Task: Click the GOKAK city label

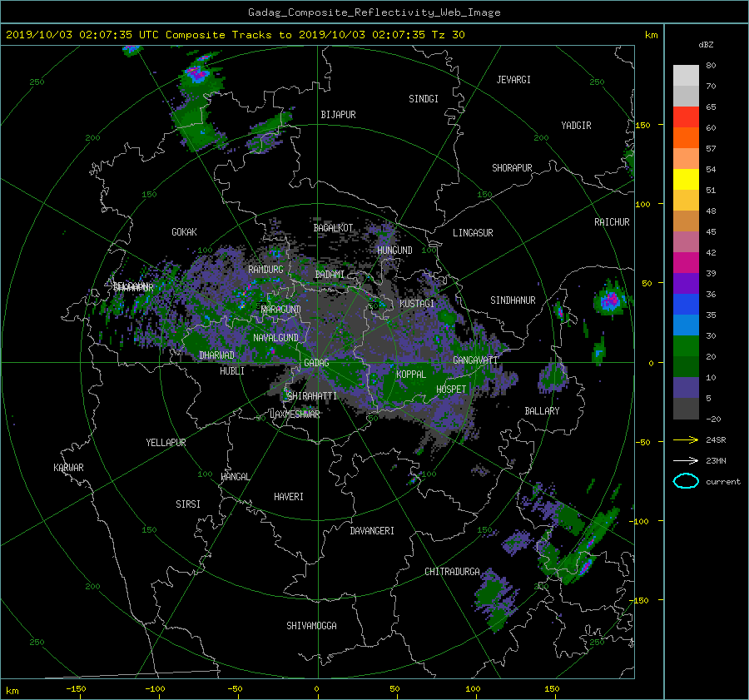Action: pyautogui.click(x=185, y=232)
